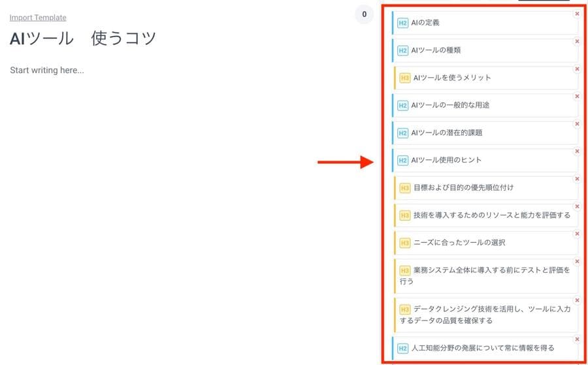Select the text 技術を導入するためのリソースと能力を評価する
This screenshot has width=588, height=365.
(x=492, y=215)
